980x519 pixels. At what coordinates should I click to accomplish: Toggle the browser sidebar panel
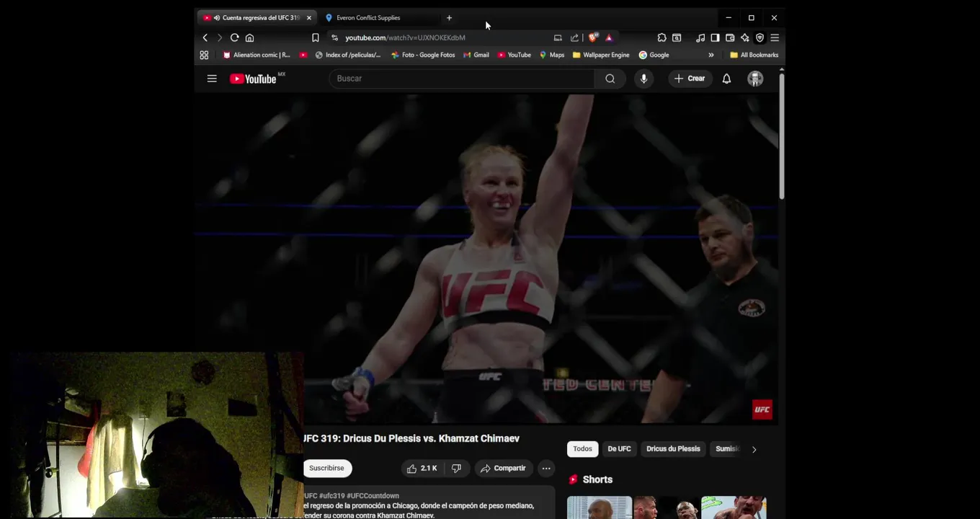point(715,37)
